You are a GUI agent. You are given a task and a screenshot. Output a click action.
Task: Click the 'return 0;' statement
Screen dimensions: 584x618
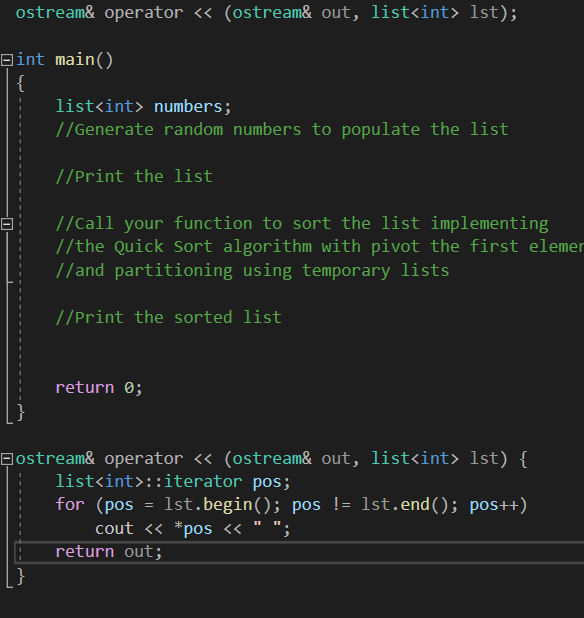click(99, 388)
